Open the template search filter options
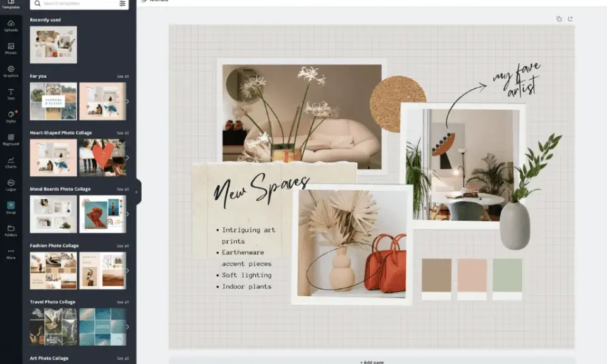This screenshot has width=607, height=364. click(122, 4)
